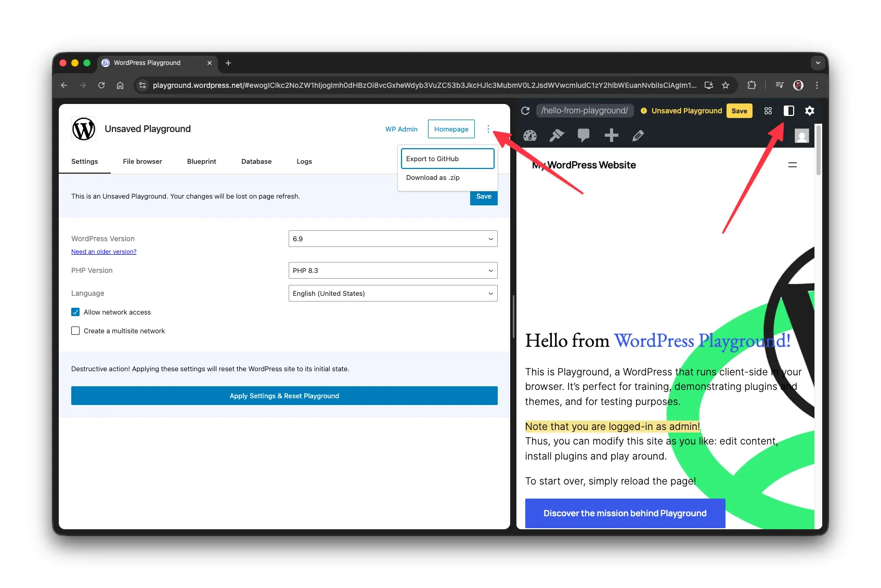Click the /hello-from-playground/ URL field
The height and width of the screenshot is (588, 881).
[584, 111]
